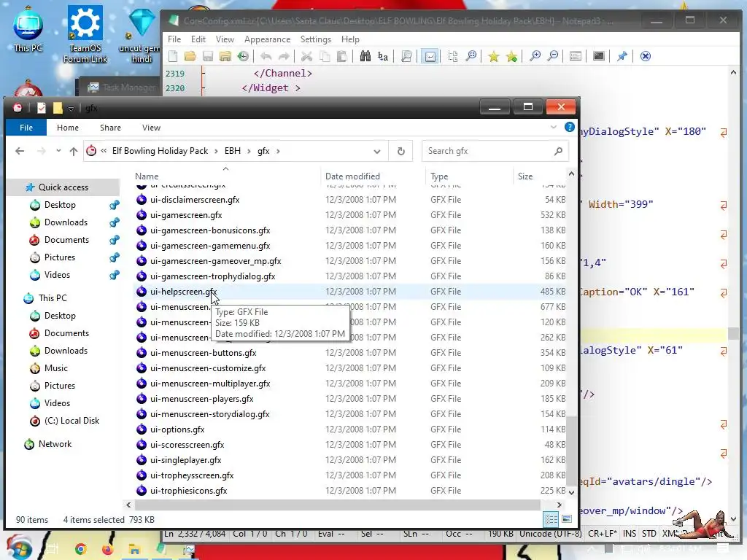Viewport: 747px width, 560px height.
Task: Click the first gold star favorites icon
Action: (494, 56)
